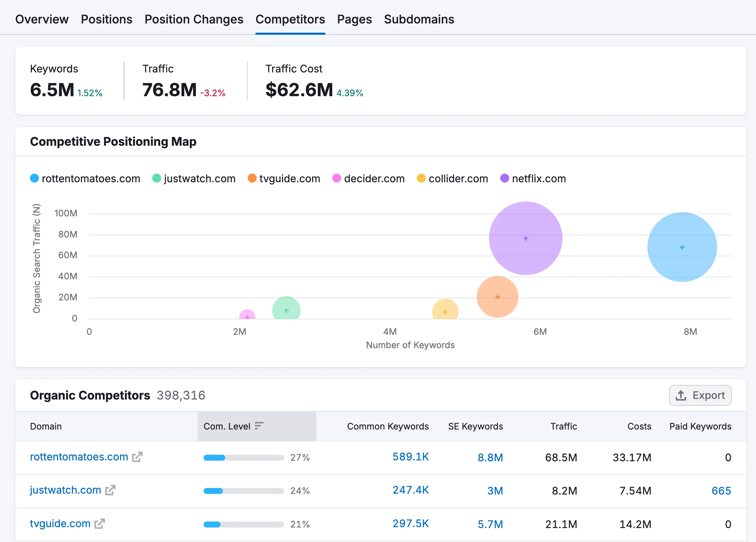Click tvguide.com orange bubble center marker
This screenshot has width=756, height=542.
pos(497,297)
